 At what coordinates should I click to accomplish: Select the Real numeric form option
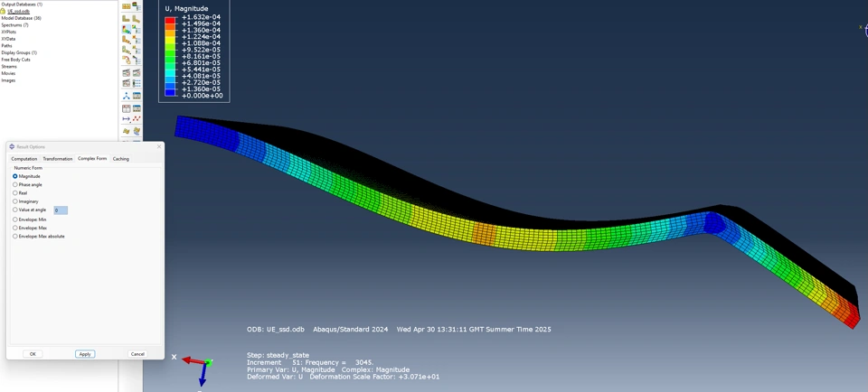pyautogui.click(x=15, y=193)
